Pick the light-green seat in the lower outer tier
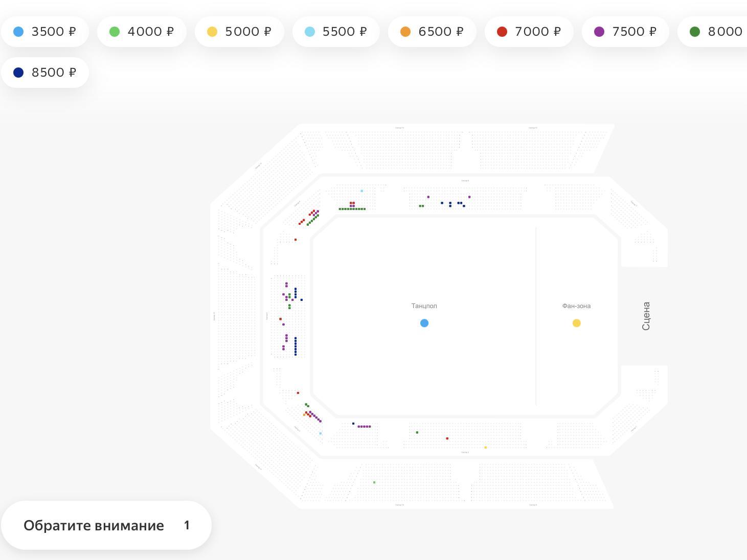 tap(374, 482)
